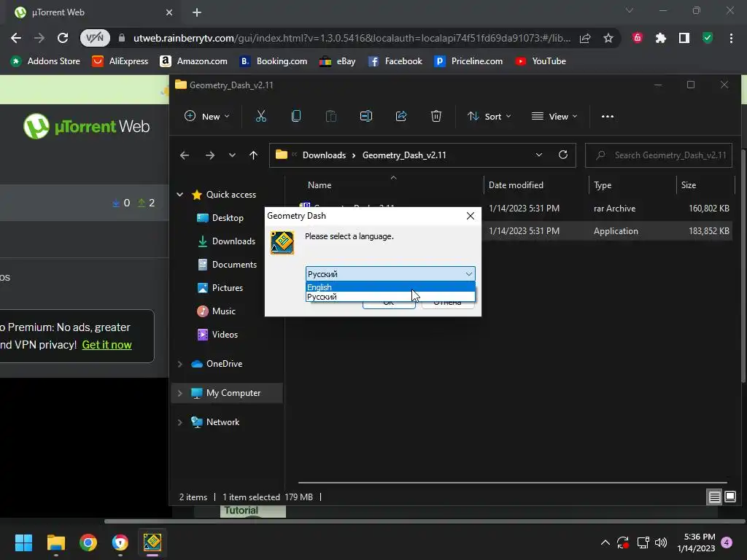
Task: Open Chrome three-dot menu
Action: (731, 38)
